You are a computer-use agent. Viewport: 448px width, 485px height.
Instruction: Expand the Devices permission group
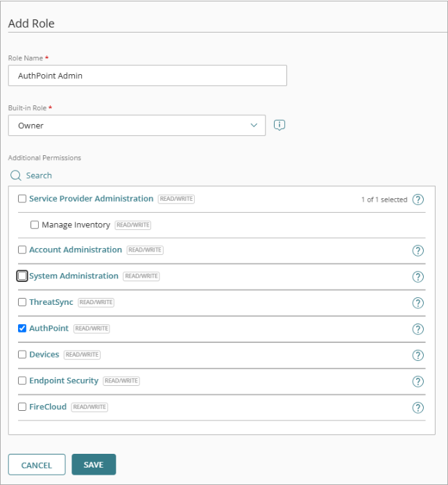[x=44, y=355]
